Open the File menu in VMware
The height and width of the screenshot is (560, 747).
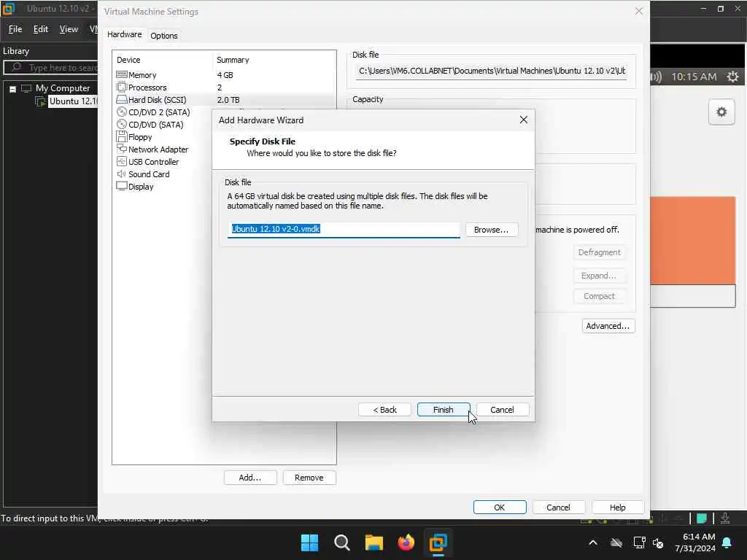[x=15, y=29]
